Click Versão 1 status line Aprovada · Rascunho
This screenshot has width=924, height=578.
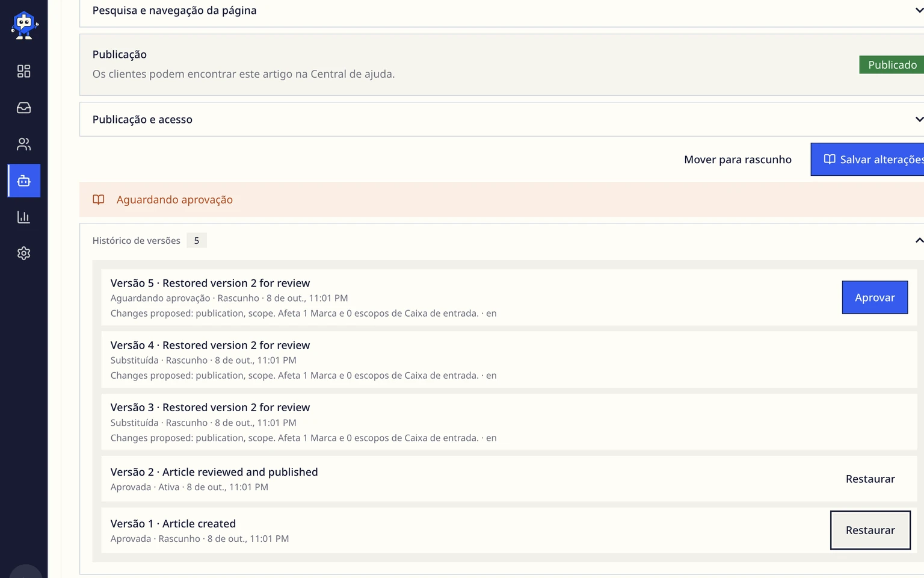tap(200, 539)
